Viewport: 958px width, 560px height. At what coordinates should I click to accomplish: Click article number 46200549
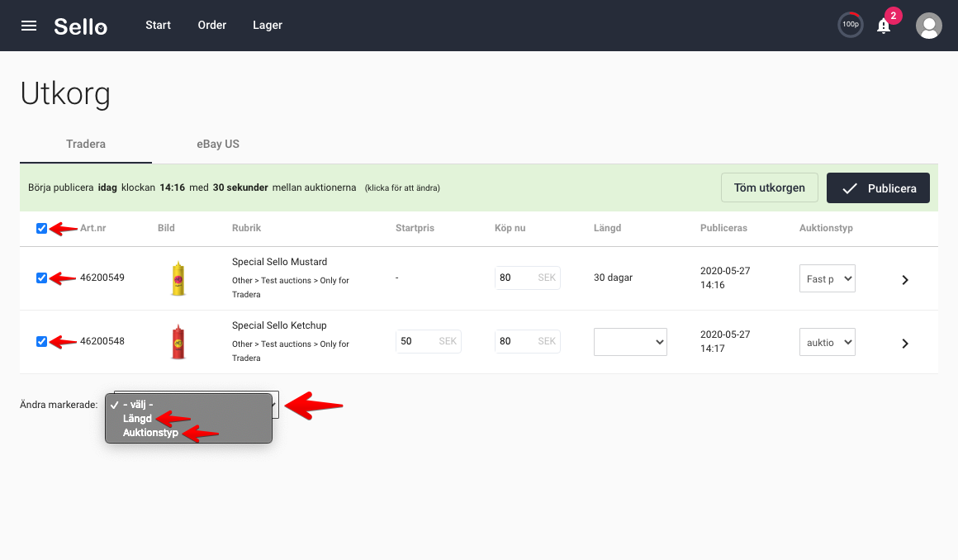pyautogui.click(x=102, y=278)
